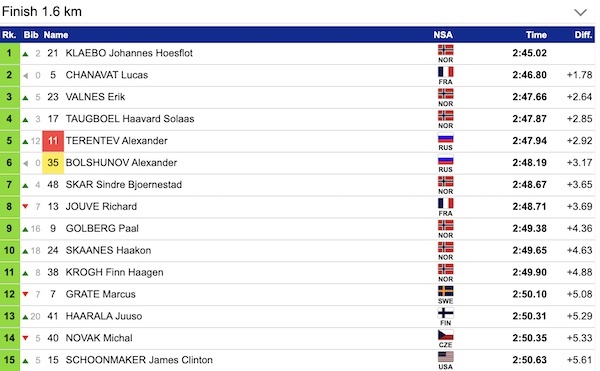This screenshot has width=600, height=371.
Task: Click the green rank 15 cell
Action: pyautogui.click(x=10, y=360)
